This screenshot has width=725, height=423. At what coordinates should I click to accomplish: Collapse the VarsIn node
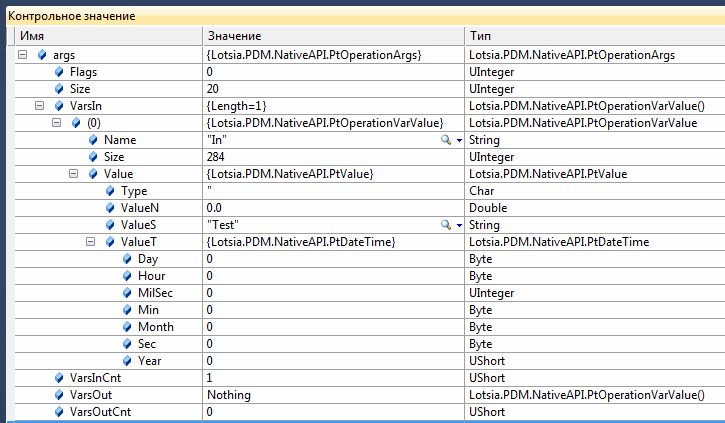[40, 106]
